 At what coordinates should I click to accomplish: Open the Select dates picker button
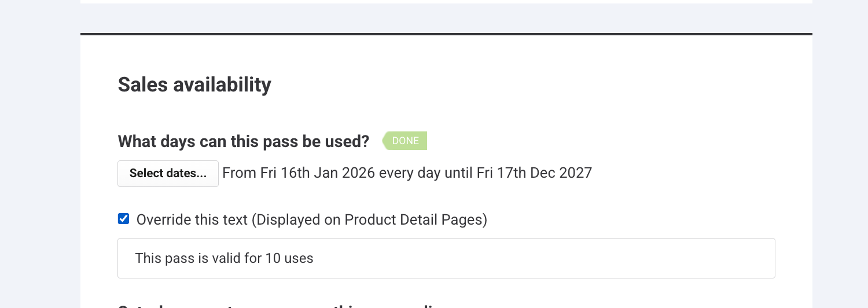coord(168,174)
